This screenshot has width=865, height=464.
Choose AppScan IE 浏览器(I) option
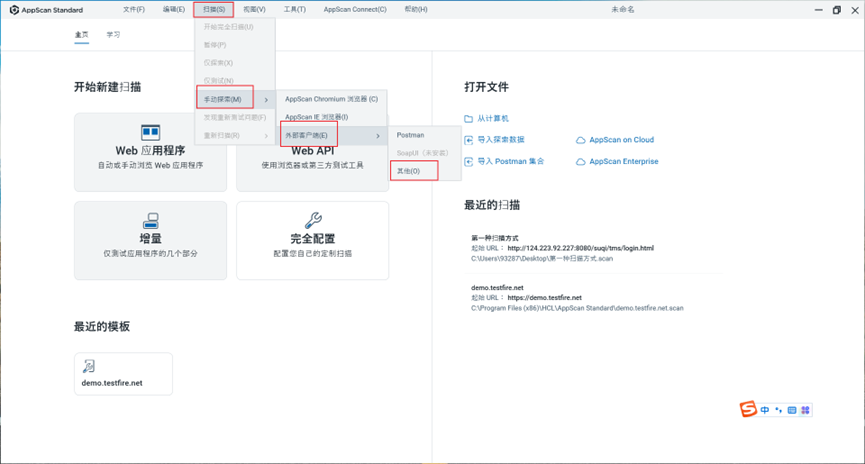[x=317, y=117]
